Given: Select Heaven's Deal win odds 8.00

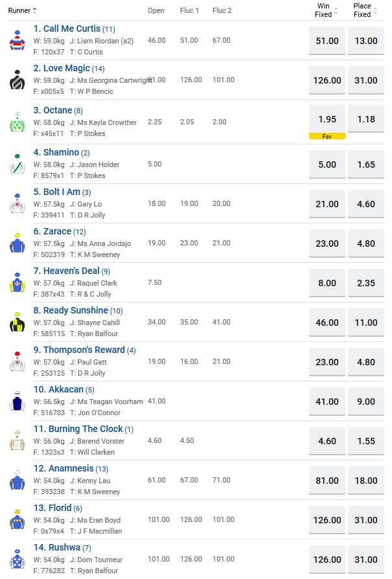Looking at the screenshot, I should pyautogui.click(x=327, y=283).
